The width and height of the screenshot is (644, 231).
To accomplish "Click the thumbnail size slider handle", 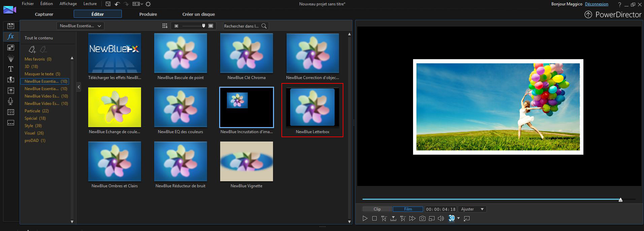I will tap(203, 26).
